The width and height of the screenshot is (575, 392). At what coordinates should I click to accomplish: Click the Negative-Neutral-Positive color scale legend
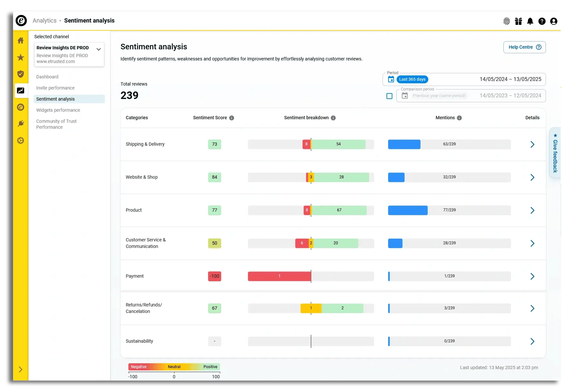point(174,367)
